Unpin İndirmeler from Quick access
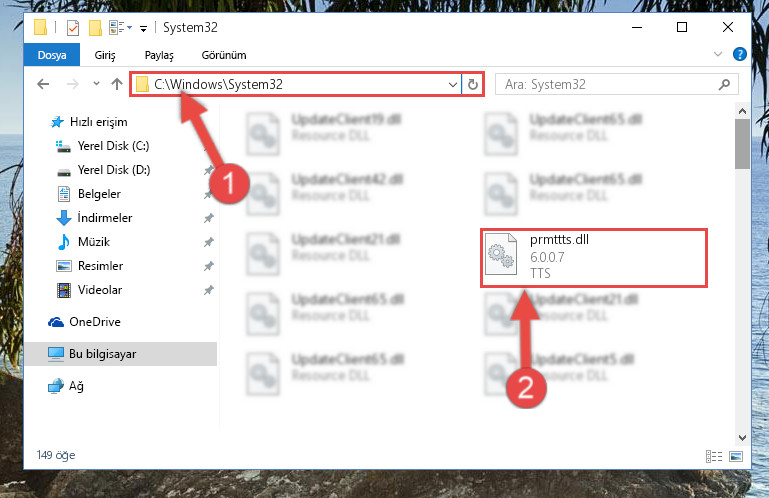 pos(208,218)
